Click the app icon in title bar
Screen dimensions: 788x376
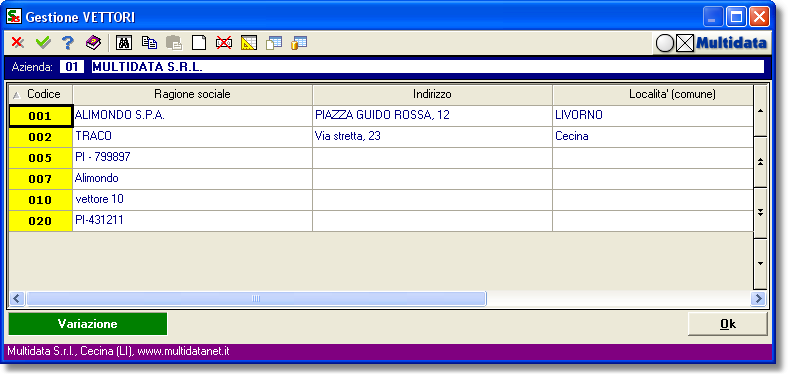point(14,17)
